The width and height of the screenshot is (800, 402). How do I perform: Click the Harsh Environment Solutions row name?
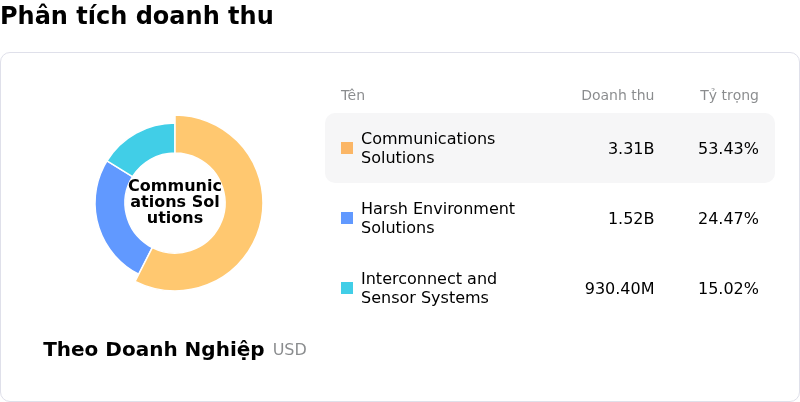(437, 218)
